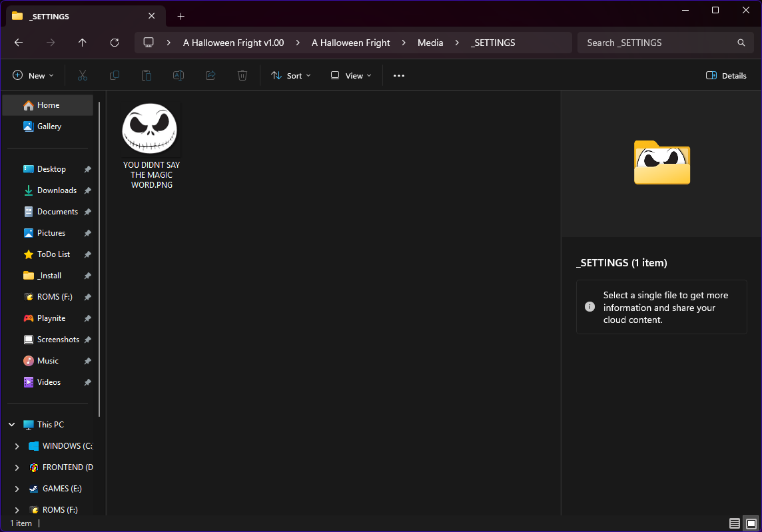Select YOU DIDNT SAY THE MAGIC WORD.PNG thumbnail
The height and width of the screenshot is (532, 762).
(151, 129)
